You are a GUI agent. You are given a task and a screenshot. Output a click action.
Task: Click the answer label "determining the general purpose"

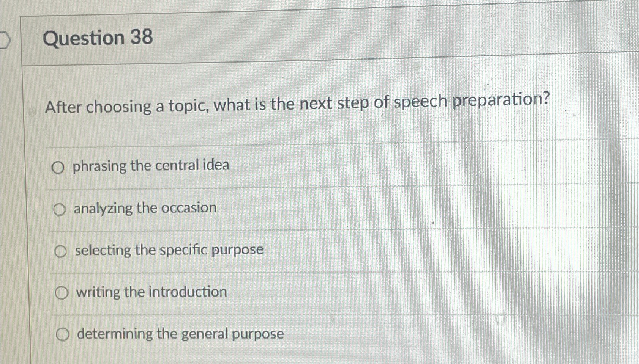(x=178, y=333)
